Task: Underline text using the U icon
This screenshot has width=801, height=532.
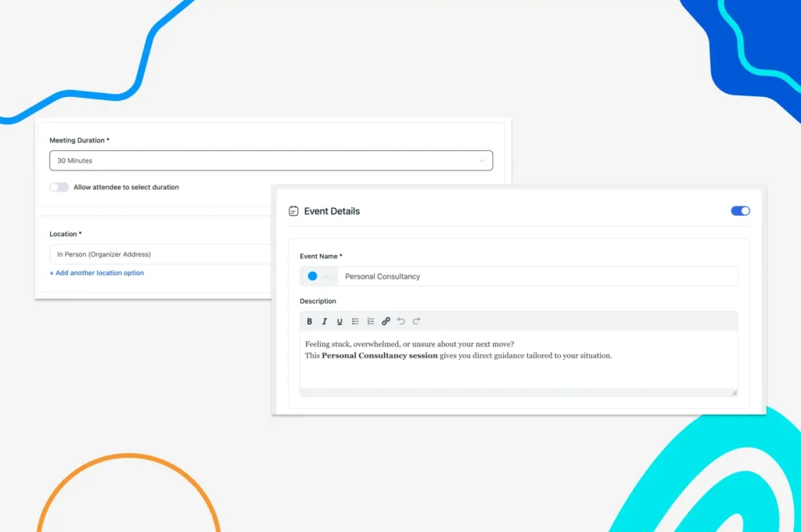Action: tap(339, 322)
